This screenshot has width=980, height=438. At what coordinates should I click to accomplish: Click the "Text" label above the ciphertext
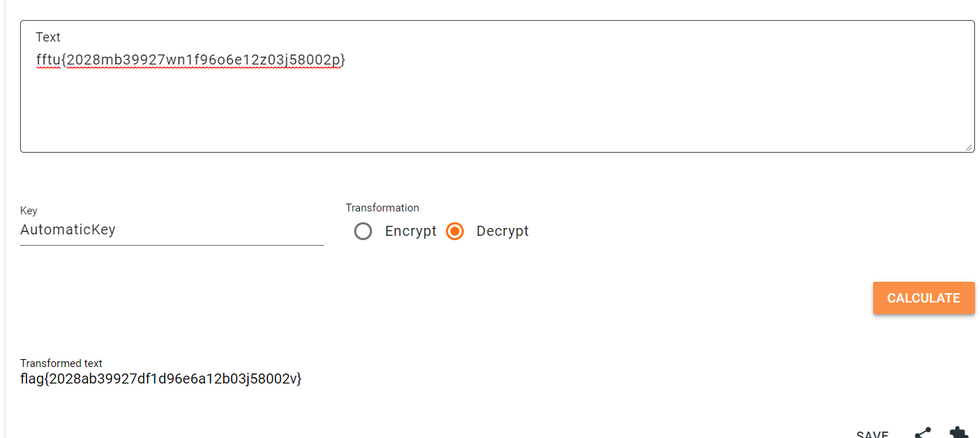tap(48, 37)
